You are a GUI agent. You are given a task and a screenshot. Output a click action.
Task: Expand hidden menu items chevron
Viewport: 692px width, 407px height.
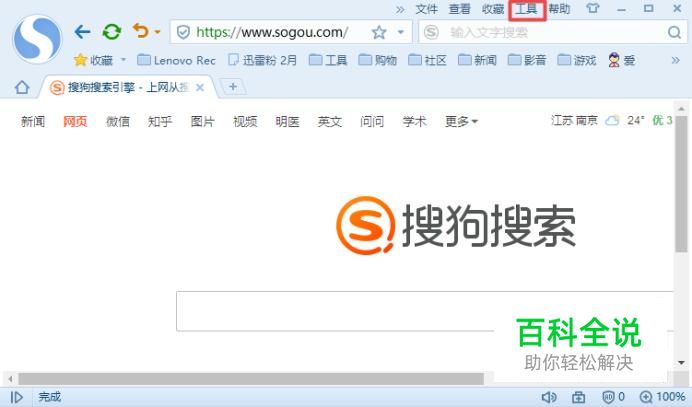[x=400, y=9]
